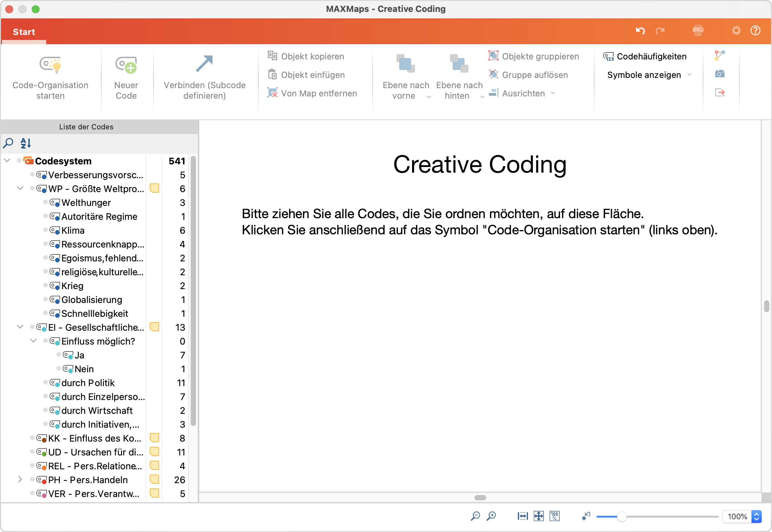Fit map to window width
Image resolution: width=772 pixels, height=532 pixels.
[x=523, y=516]
